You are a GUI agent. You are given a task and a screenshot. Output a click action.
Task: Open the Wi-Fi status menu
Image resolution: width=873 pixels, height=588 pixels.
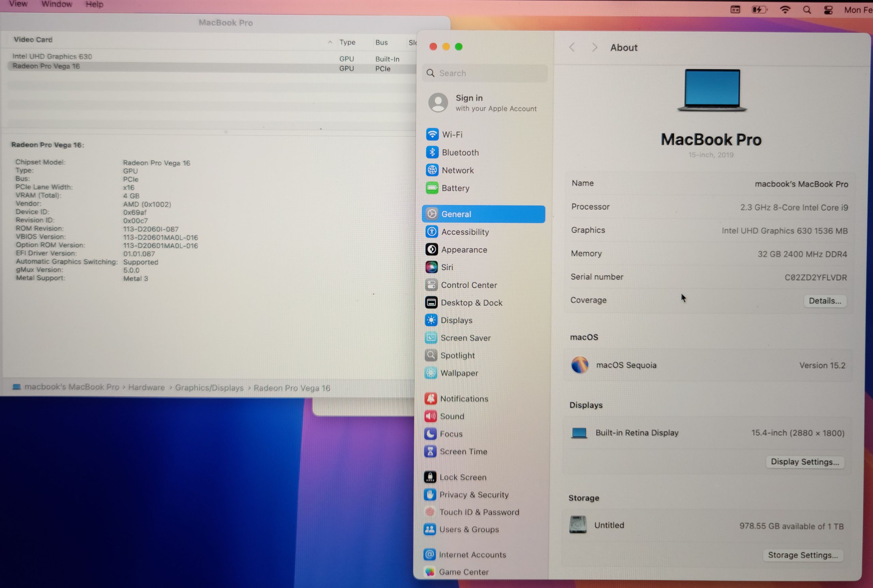coord(784,10)
